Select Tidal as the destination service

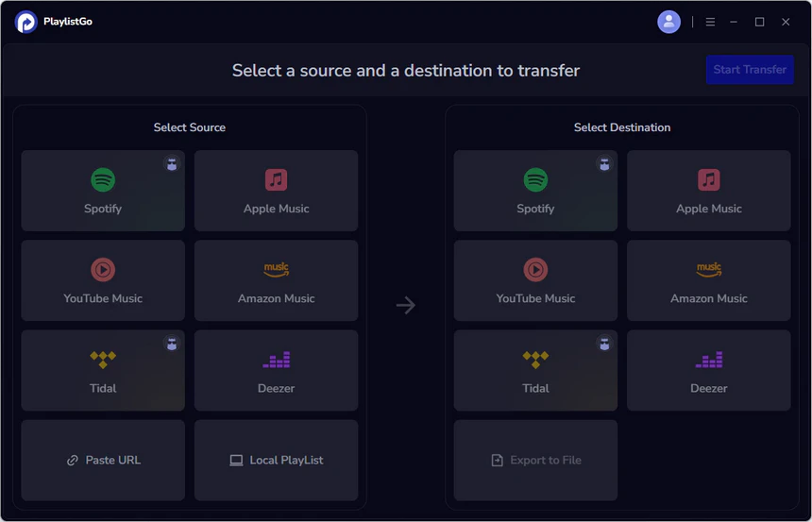click(535, 370)
